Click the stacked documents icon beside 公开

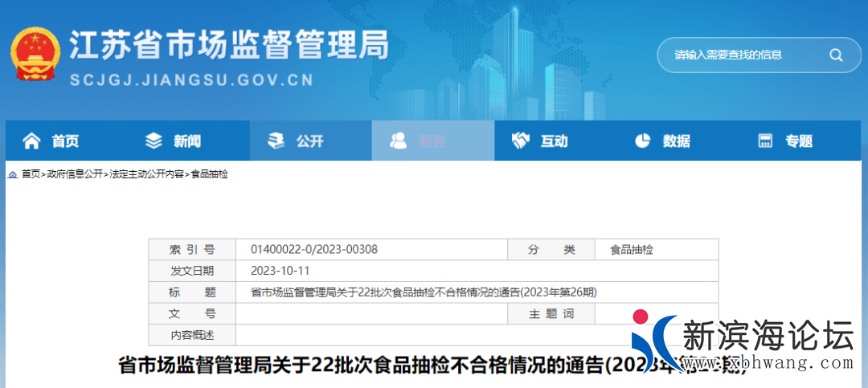pos(276,141)
